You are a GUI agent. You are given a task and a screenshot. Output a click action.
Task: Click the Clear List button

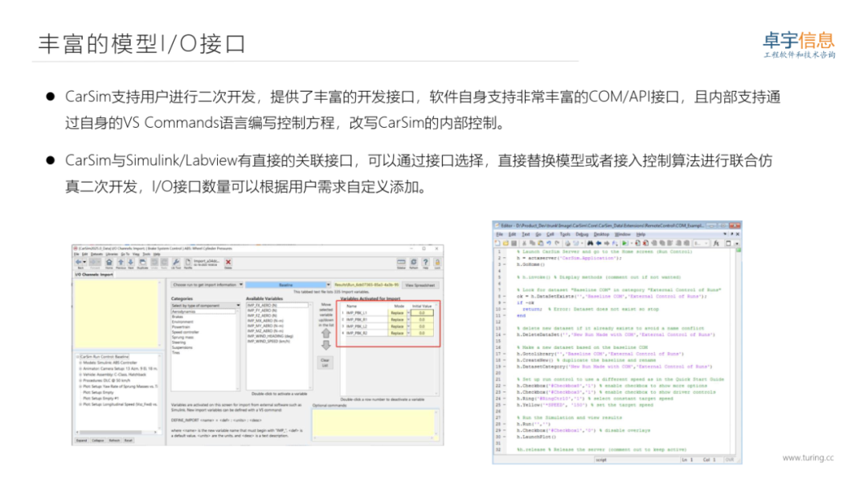point(325,363)
